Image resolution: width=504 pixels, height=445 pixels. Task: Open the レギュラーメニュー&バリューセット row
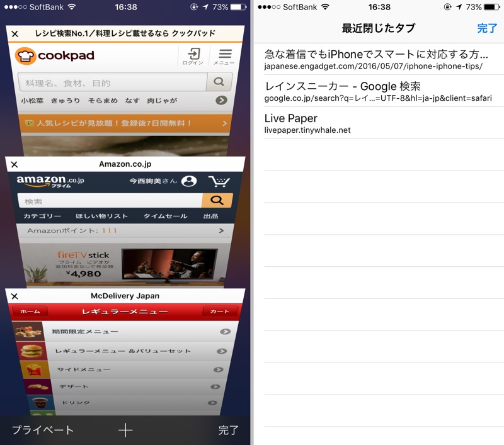pyautogui.click(x=125, y=351)
